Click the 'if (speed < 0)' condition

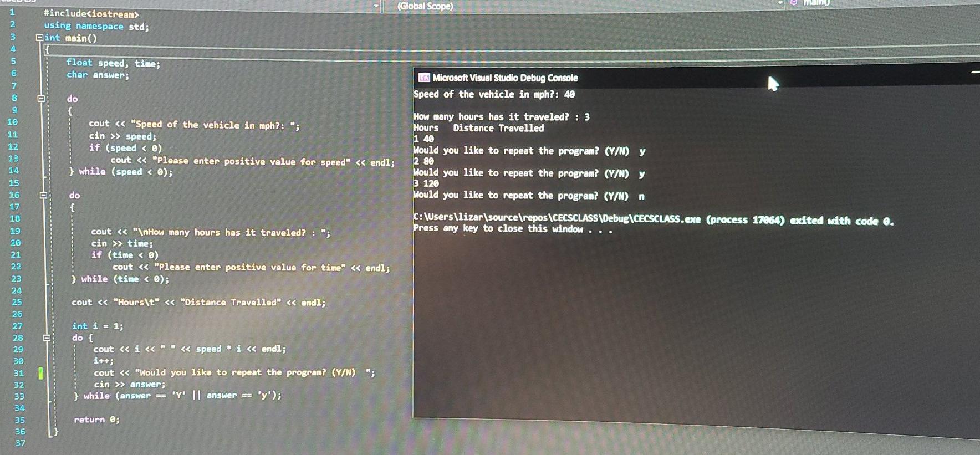(125, 148)
